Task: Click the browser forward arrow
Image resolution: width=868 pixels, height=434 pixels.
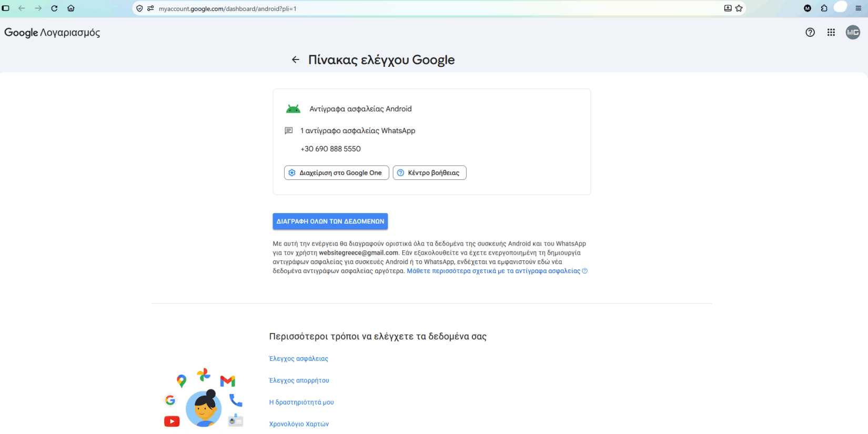Action: (38, 8)
